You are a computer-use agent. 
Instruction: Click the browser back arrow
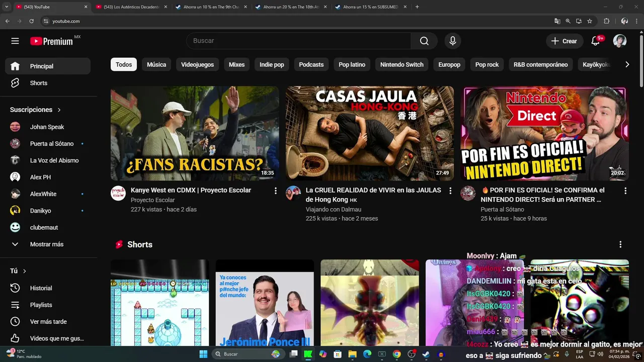[x=7, y=21]
